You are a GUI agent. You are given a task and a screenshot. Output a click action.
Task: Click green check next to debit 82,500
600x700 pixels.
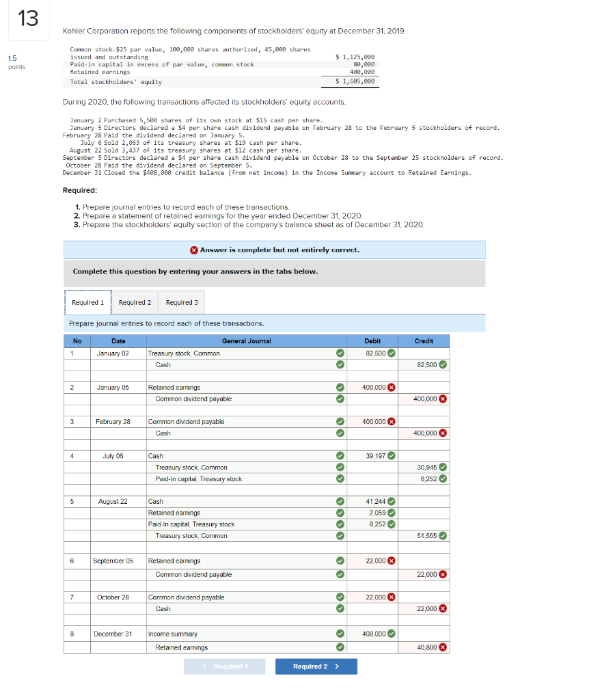tap(392, 353)
